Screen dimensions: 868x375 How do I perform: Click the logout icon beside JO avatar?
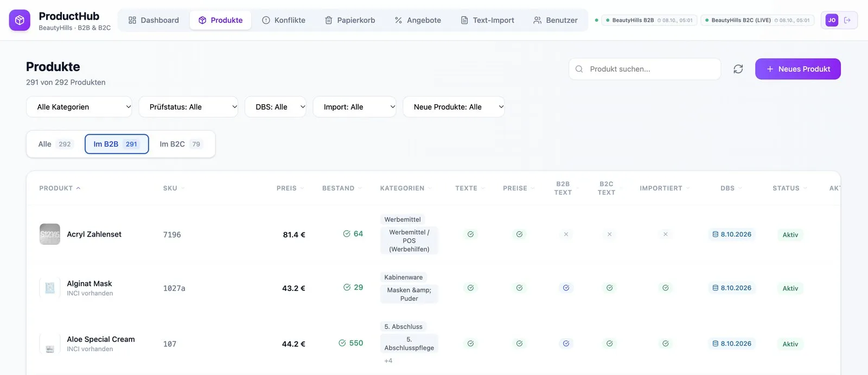tap(847, 20)
